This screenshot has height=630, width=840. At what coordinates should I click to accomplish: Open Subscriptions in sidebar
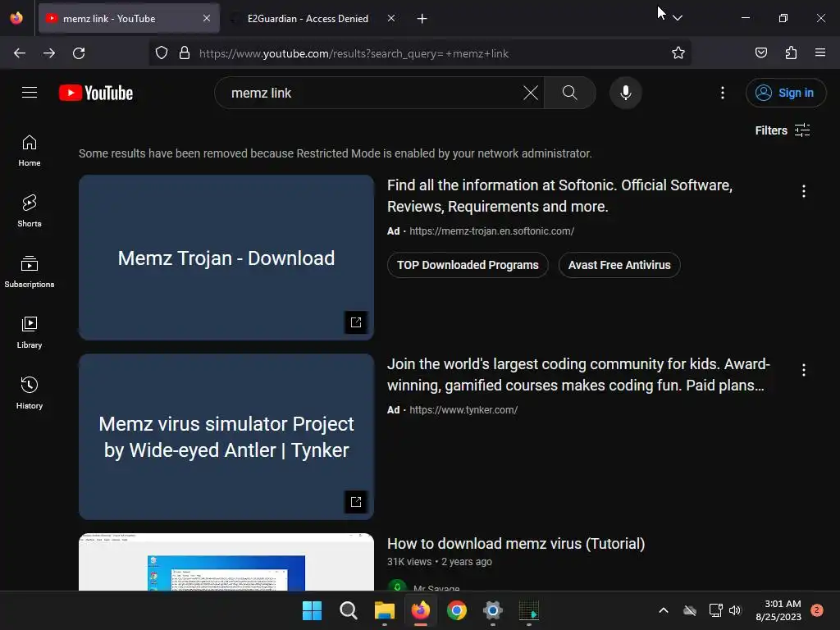pyautogui.click(x=30, y=272)
